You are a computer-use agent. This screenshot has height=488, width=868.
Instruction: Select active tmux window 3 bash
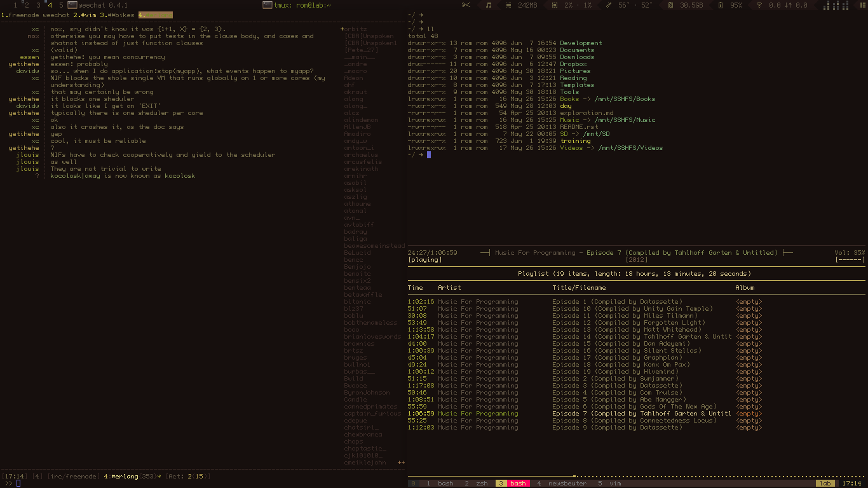pyautogui.click(x=513, y=484)
